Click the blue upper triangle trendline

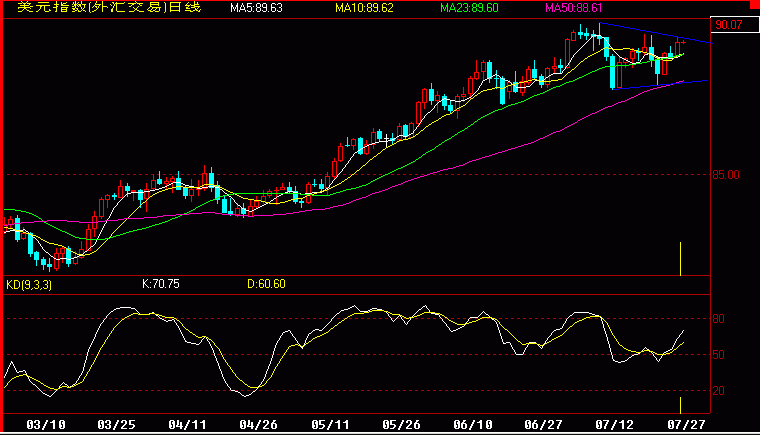pos(656,33)
